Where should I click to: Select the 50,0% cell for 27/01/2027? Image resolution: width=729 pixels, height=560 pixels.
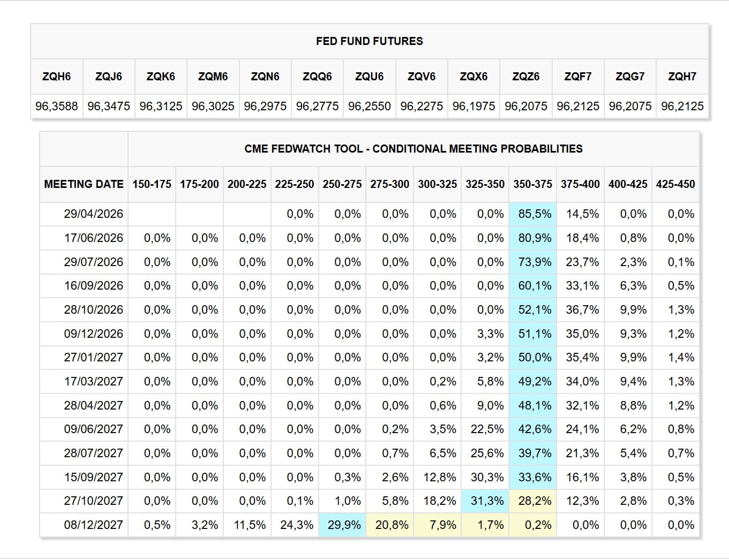(534, 358)
